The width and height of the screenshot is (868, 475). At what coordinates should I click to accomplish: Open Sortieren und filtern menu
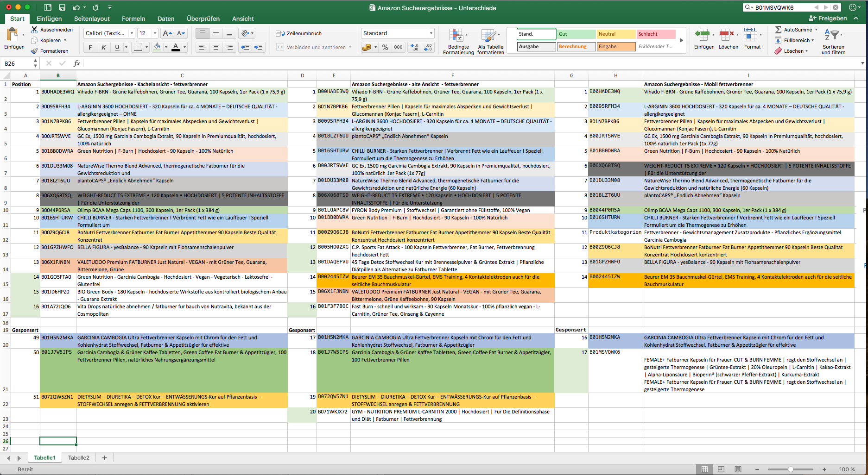pyautogui.click(x=833, y=42)
